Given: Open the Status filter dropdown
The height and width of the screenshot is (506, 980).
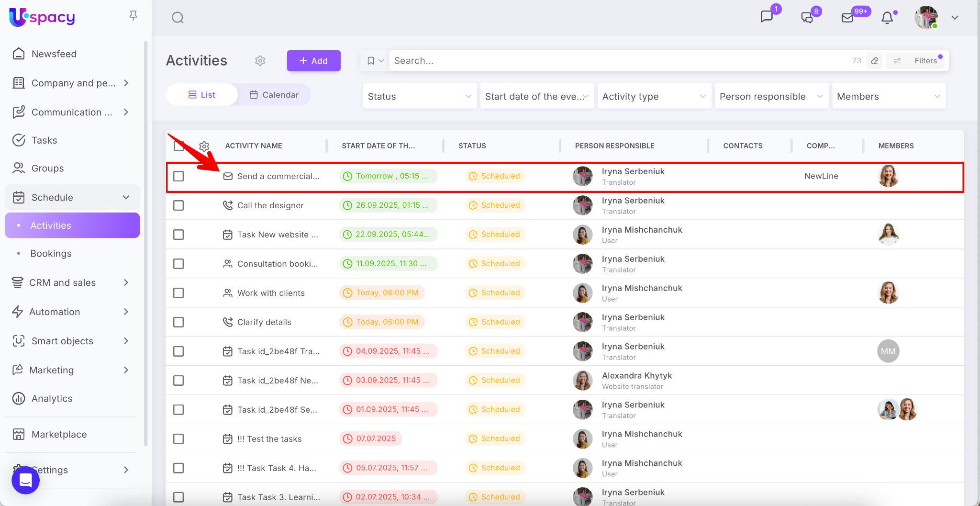Looking at the screenshot, I should pyautogui.click(x=419, y=96).
